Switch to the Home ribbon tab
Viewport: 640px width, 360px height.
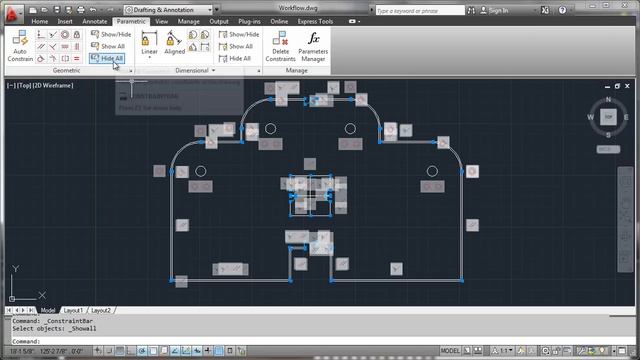40,21
